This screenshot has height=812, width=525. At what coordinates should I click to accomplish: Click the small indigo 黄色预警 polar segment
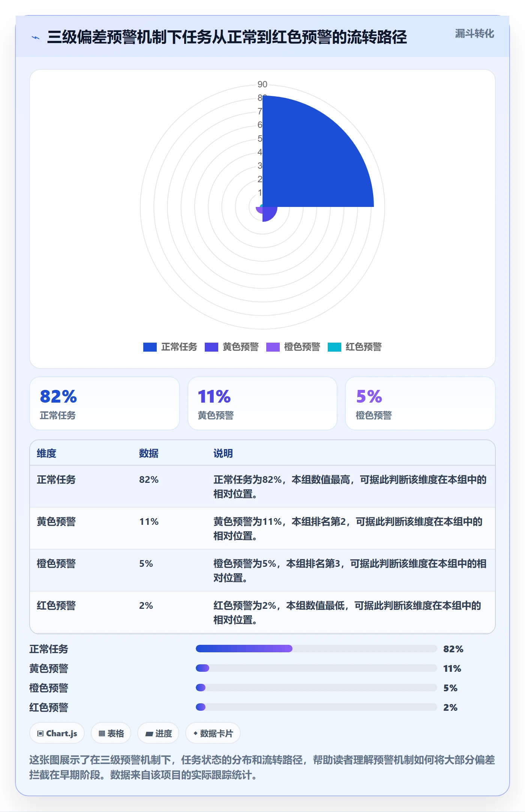(269, 213)
